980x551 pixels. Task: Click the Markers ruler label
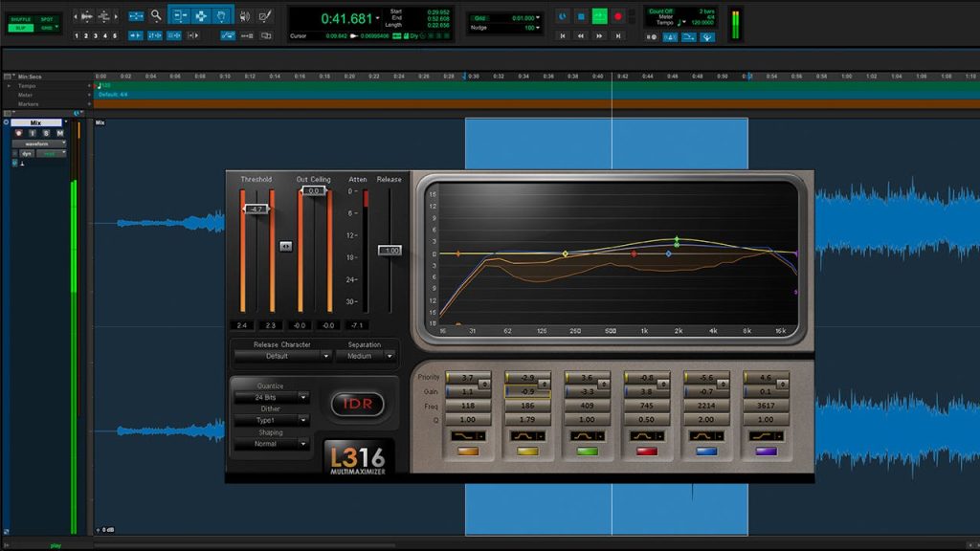(x=27, y=103)
